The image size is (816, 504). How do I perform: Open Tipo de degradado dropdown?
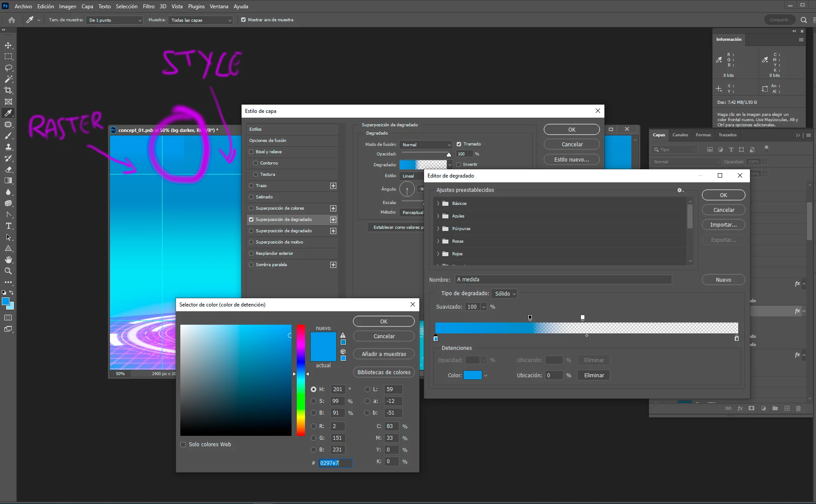click(x=504, y=294)
